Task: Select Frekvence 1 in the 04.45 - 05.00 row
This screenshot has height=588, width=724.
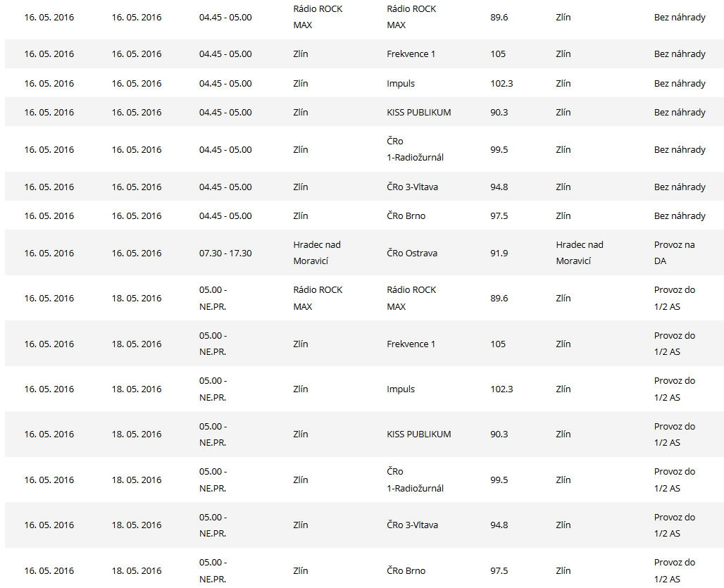Action: point(411,54)
